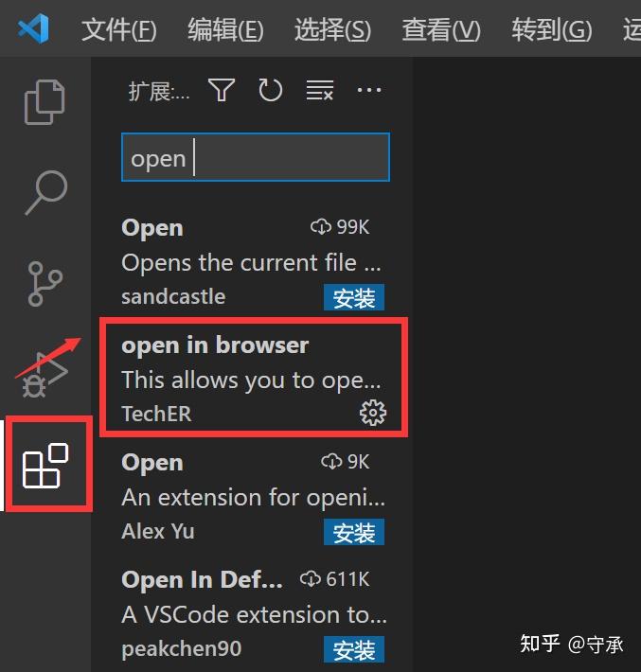Clear extensions search results icon
This screenshot has height=672, width=641.
click(x=320, y=90)
